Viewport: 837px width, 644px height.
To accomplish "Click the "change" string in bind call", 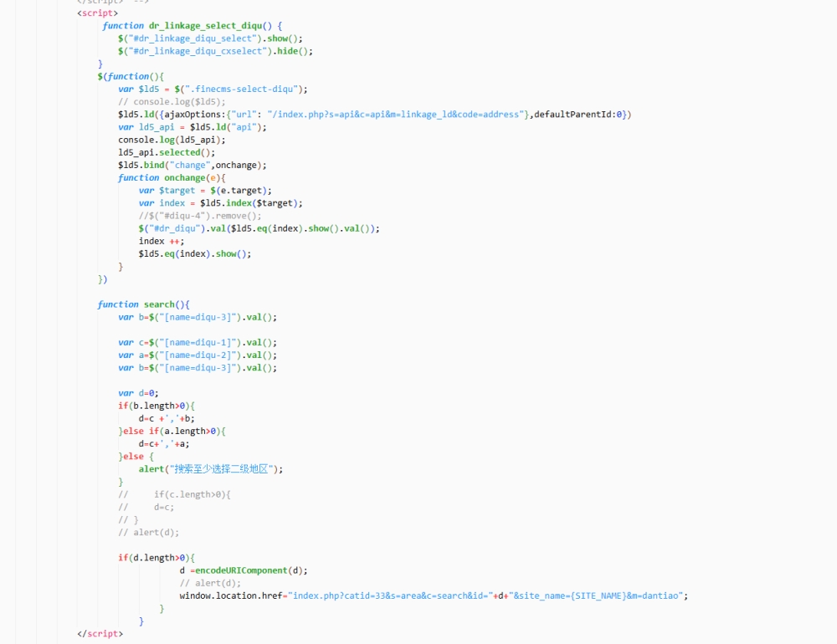I will (188, 165).
